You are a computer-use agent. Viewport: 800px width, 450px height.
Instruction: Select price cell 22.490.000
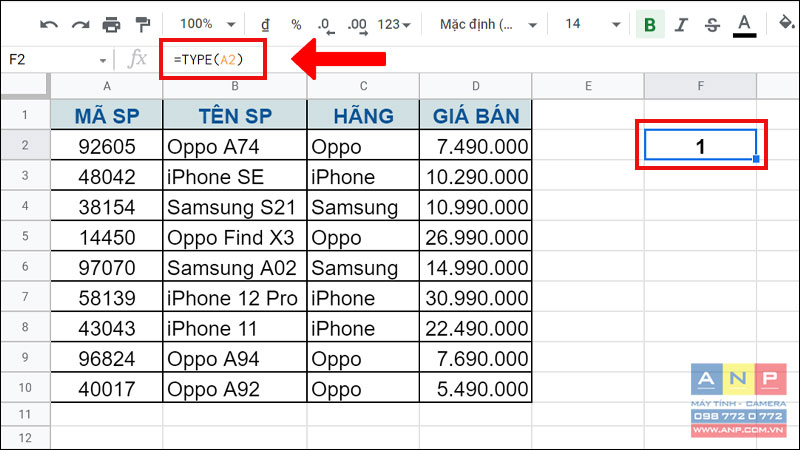pos(476,328)
